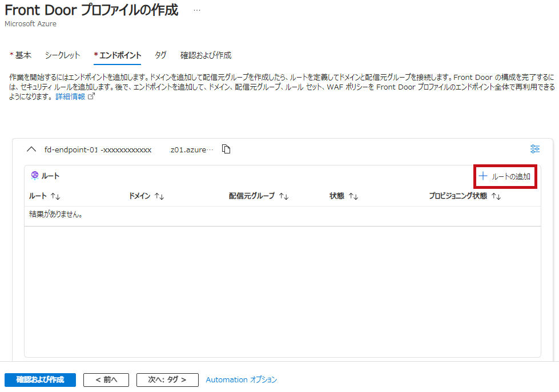Click the 状態 column header text
The height and width of the screenshot is (392, 559).
[x=336, y=196]
